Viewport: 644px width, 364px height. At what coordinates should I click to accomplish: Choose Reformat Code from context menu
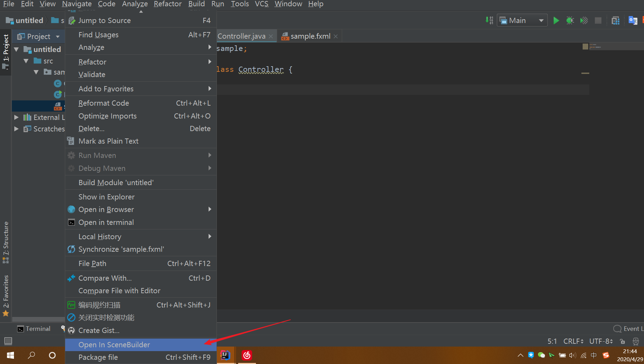[141, 103]
